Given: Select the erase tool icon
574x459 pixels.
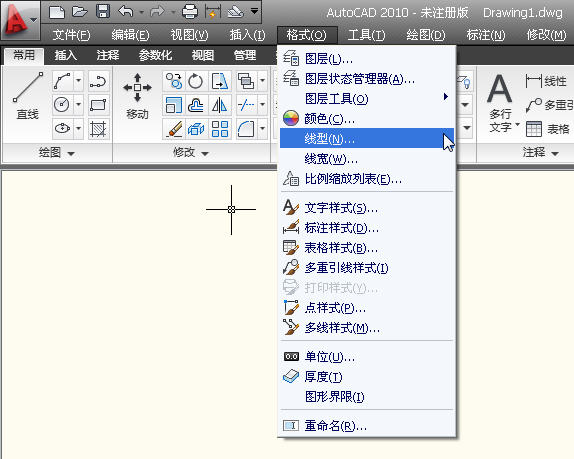Looking at the screenshot, I should click(174, 129).
